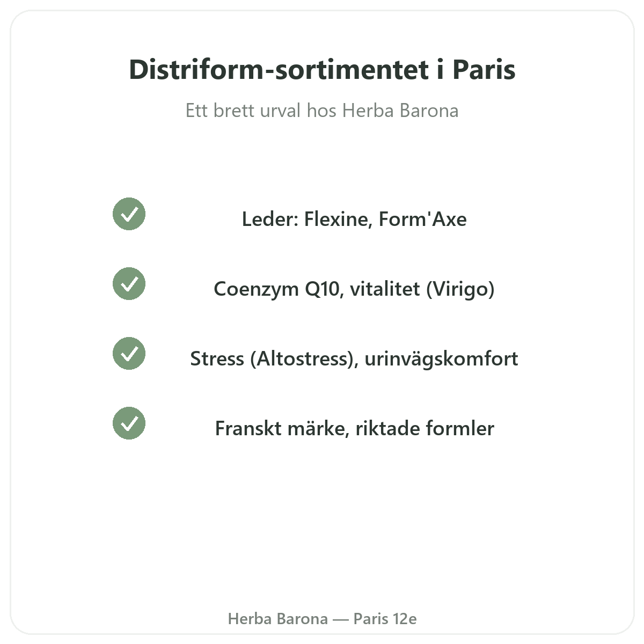Click Paris 12e in the footer
This screenshot has height=644, width=644.
click(x=385, y=619)
